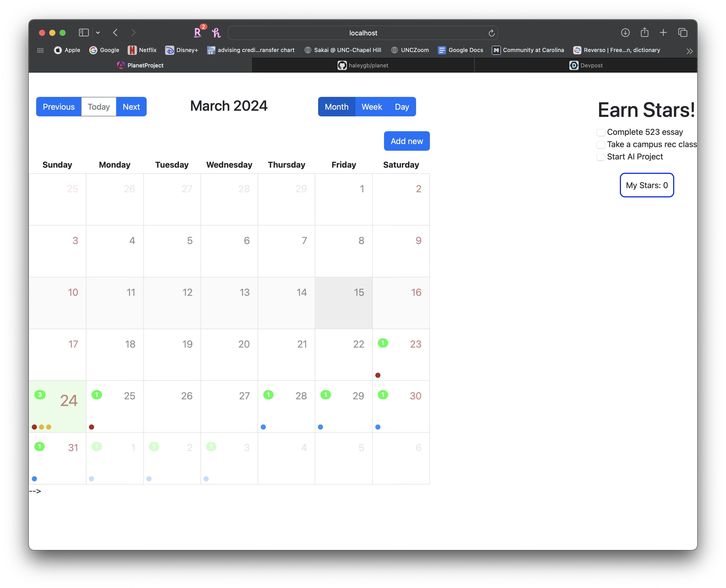726x588 pixels.
Task: Click the green event badge on March 24
Action: click(40, 394)
